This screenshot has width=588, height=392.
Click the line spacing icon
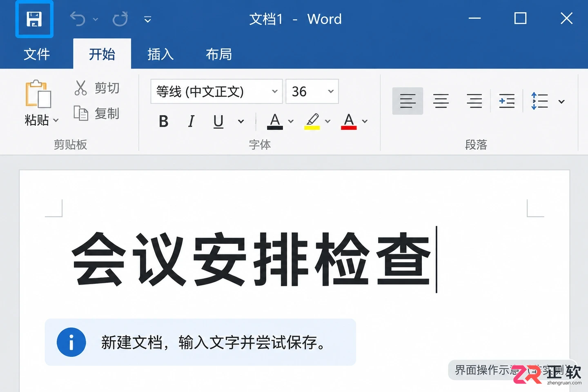pyautogui.click(x=539, y=101)
